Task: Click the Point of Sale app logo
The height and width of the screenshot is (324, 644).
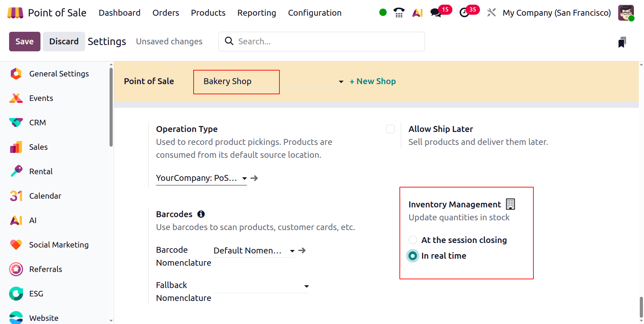Action: tap(15, 13)
